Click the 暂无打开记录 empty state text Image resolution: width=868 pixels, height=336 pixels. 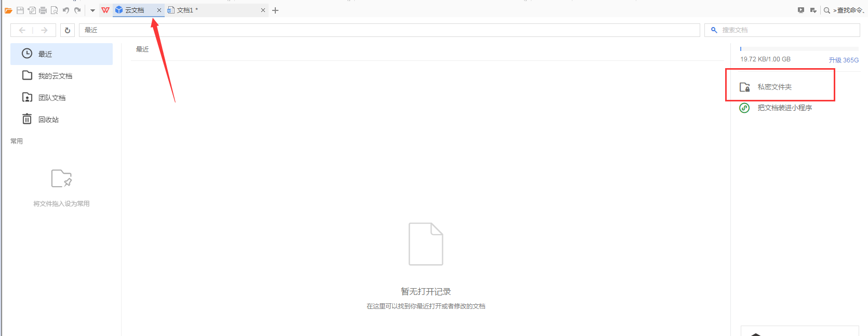[426, 292]
